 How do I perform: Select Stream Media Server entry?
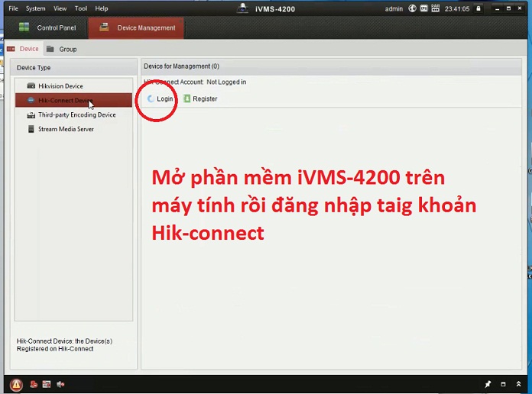tap(66, 129)
